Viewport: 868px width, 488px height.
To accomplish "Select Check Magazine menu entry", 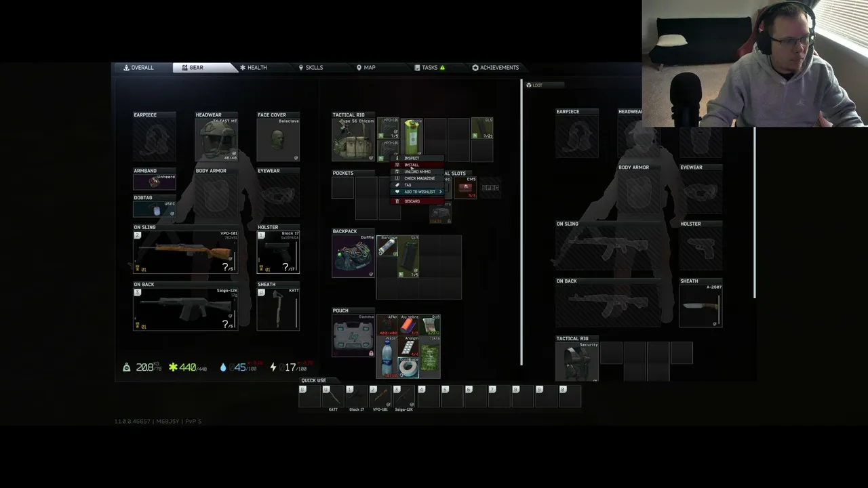I will (x=418, y=179).
